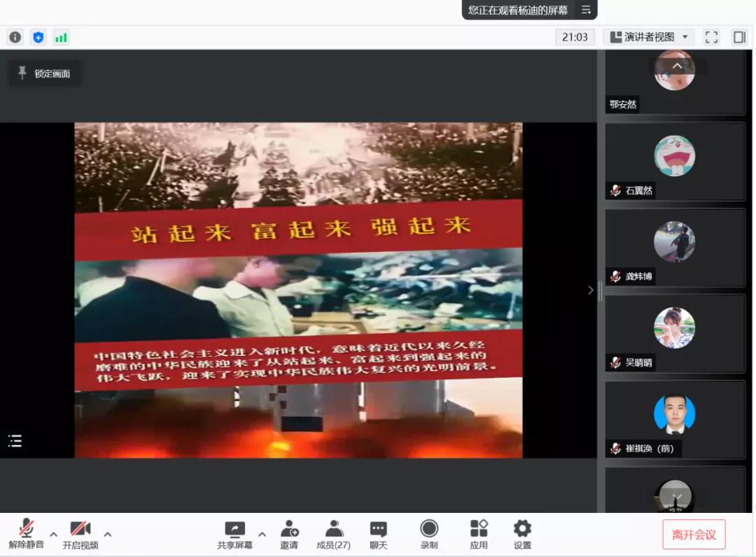Open the 演讲者视图 view dropdown
756x557 pixels.
coord(648,37)
